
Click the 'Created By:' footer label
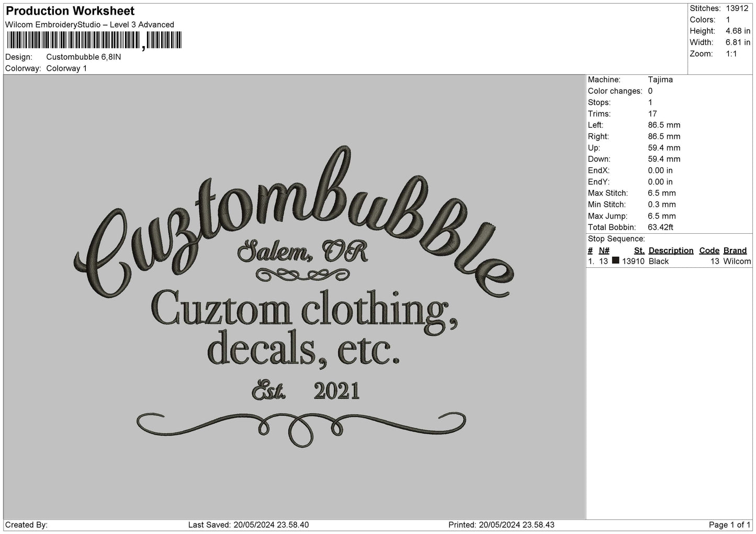pyautogui.click(x=26, y=525)
